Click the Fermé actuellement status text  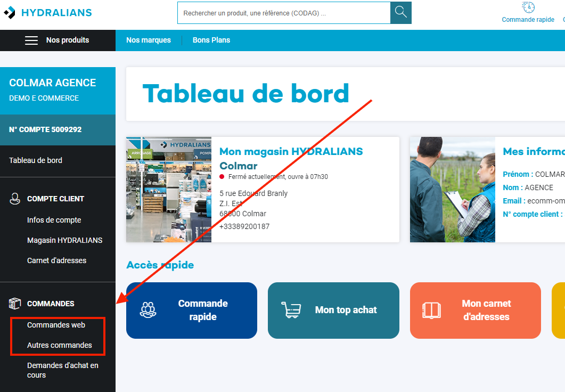click(278, 176)
